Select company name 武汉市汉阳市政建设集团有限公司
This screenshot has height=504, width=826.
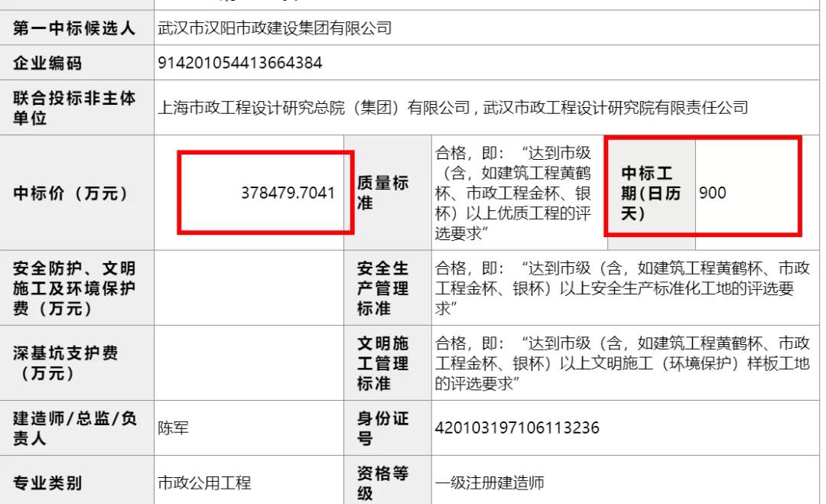pos(275,28)
